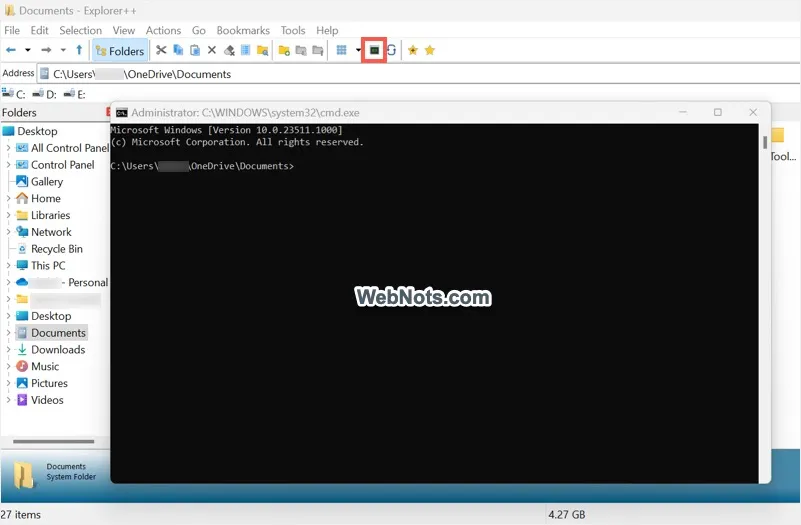Click the Up one folder arrow

pos(79,50)
